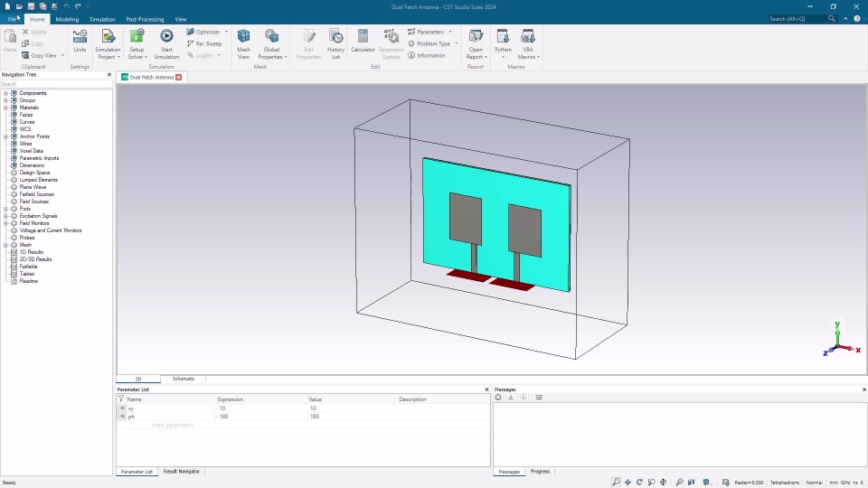The height and width of the screenshot is (488, 868).
Task: Click the help question mark icon
Action: 857,19
